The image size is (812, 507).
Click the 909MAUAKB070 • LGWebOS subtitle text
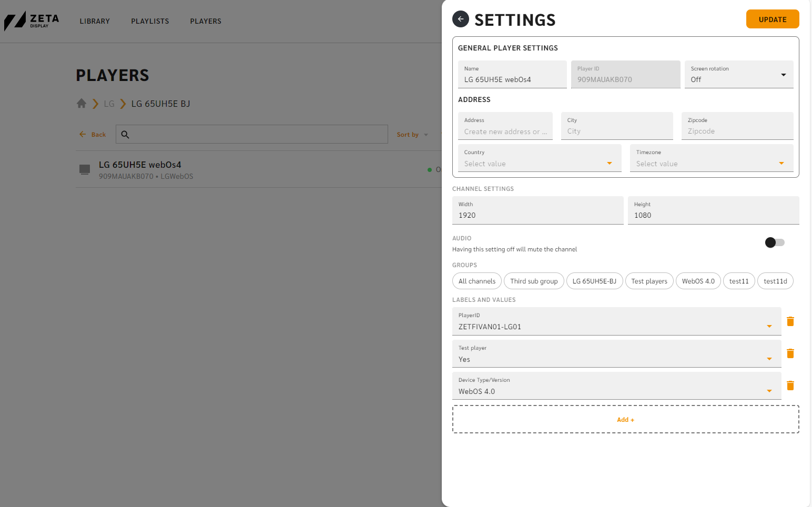pyautogui.click(x=146, y=176)
